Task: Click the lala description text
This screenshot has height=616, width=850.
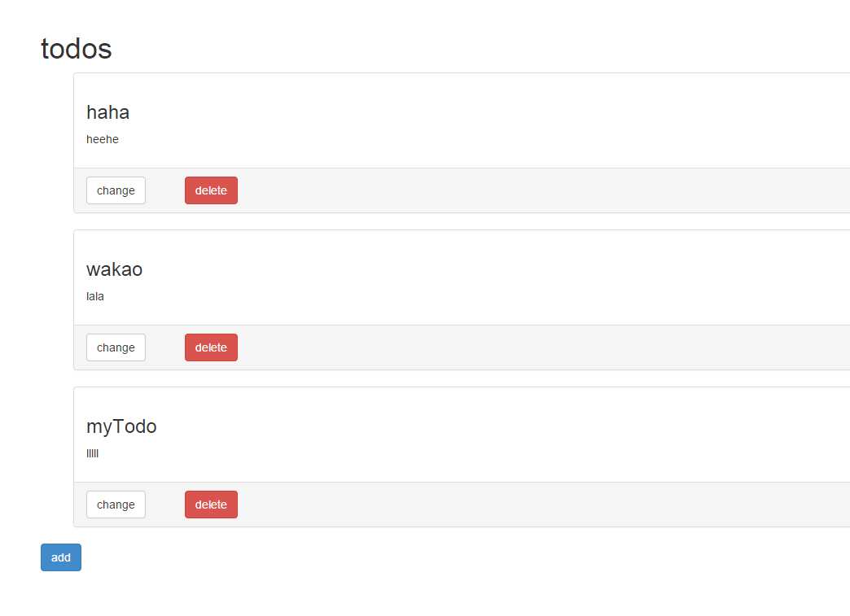Action: (95, 296)
